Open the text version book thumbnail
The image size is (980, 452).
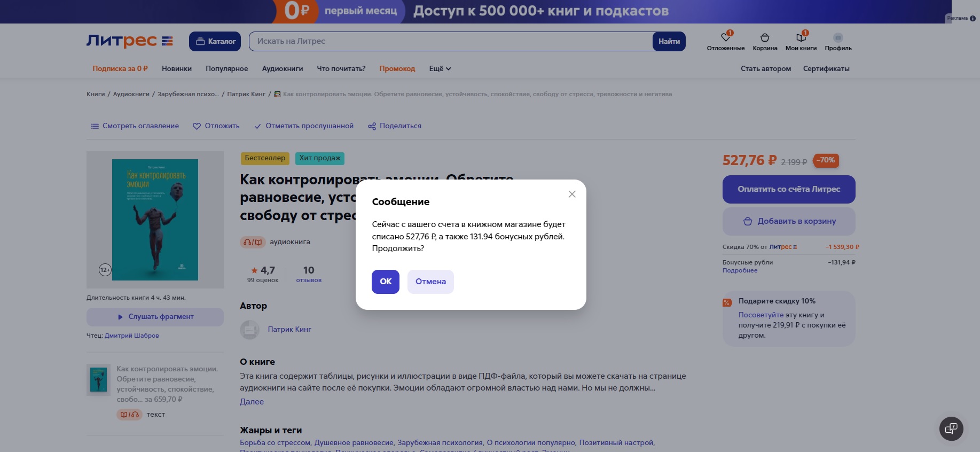pos(98,380)
